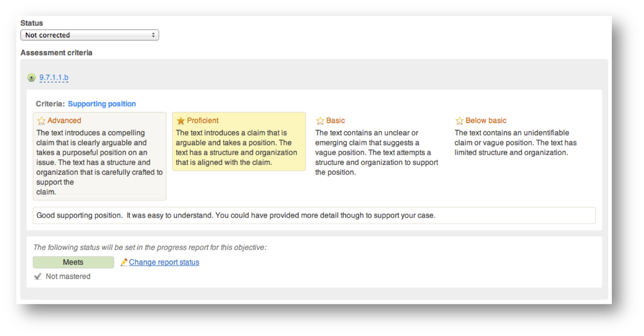The height and width of the screenshot is (336, 644).
Task: Click the Supporting position criteria link
Action: coord(102,104)
